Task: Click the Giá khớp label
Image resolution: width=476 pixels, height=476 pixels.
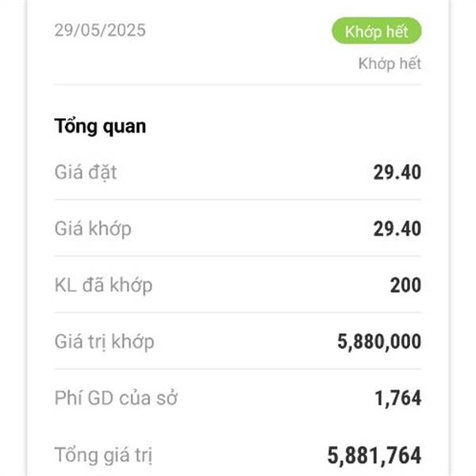Action: (93, 229)
